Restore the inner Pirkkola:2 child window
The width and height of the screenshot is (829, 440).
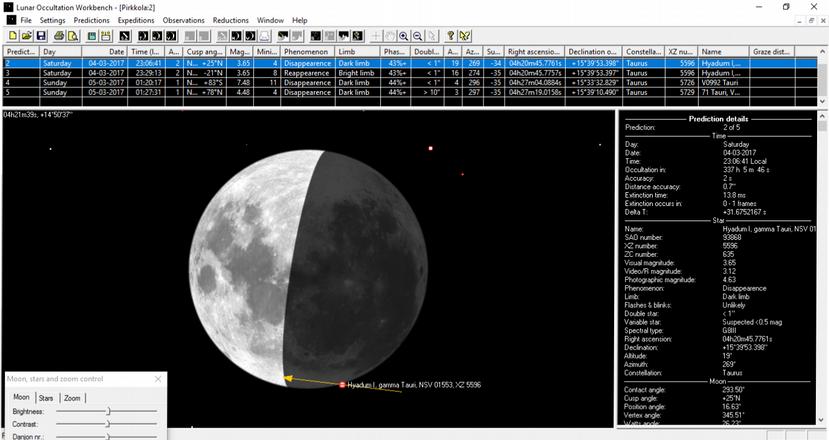[x=812, y=20]
